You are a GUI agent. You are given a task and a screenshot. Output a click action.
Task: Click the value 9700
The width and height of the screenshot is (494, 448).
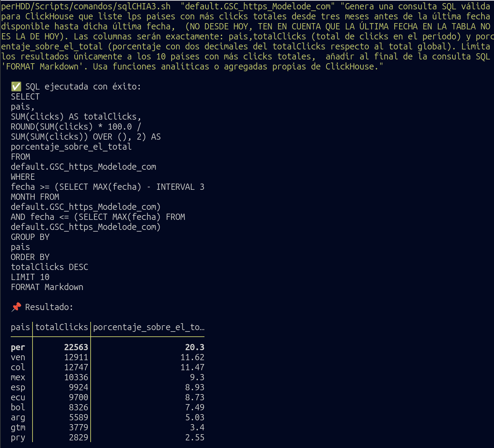click(79, 398)
